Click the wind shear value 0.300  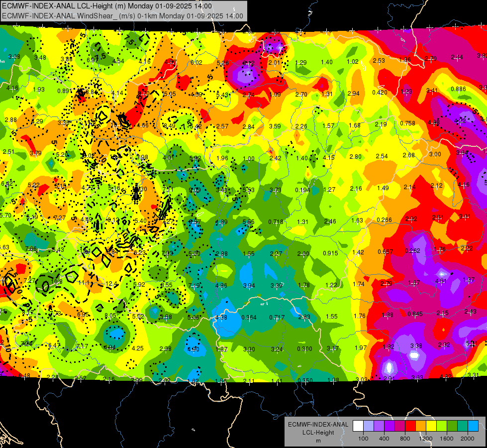pos(304,349)
